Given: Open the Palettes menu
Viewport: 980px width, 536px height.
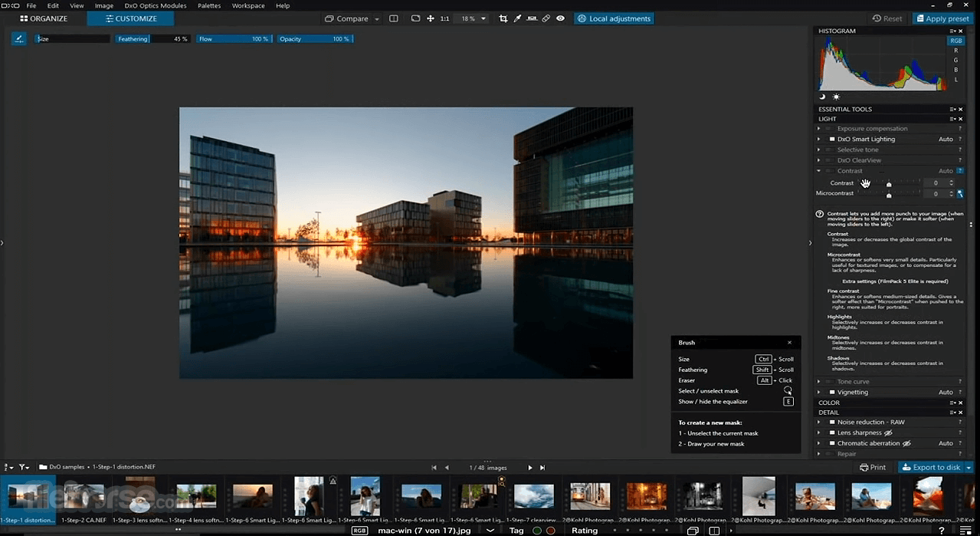Looking at the screenshot, I should [209, 5].
